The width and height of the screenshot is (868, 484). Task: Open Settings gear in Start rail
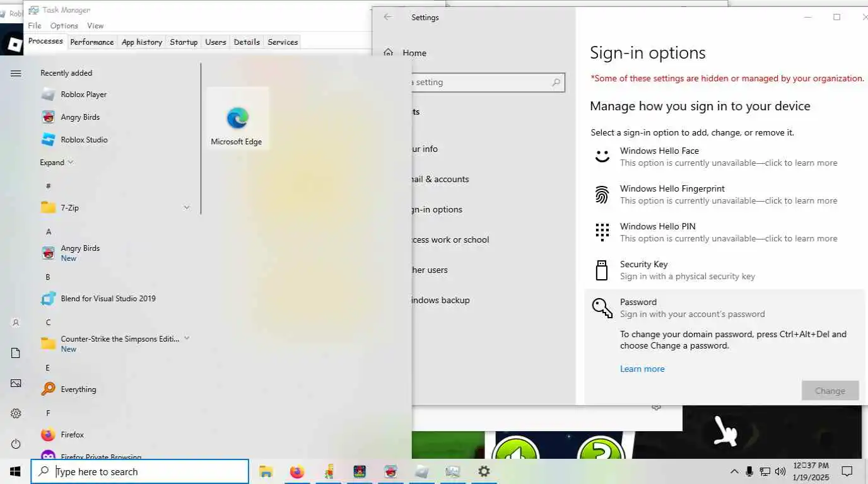[x=16, y=413]
